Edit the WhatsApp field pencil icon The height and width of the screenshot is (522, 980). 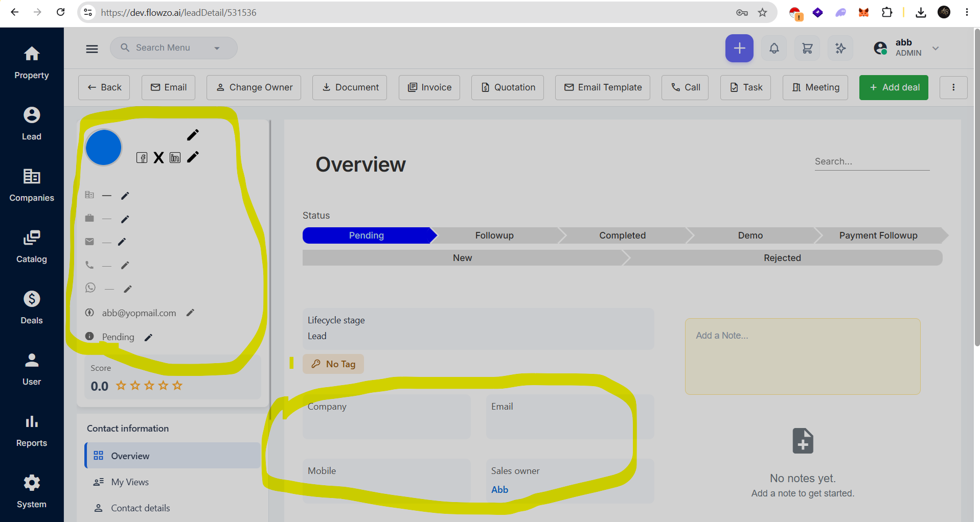pyautogui.click(x=128, y=289)
